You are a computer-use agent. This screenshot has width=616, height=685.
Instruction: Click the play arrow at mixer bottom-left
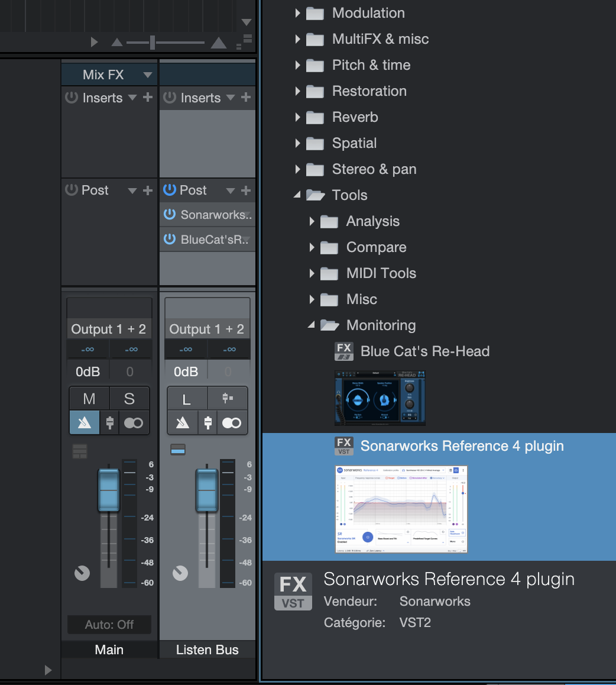(x=48, y=670)
